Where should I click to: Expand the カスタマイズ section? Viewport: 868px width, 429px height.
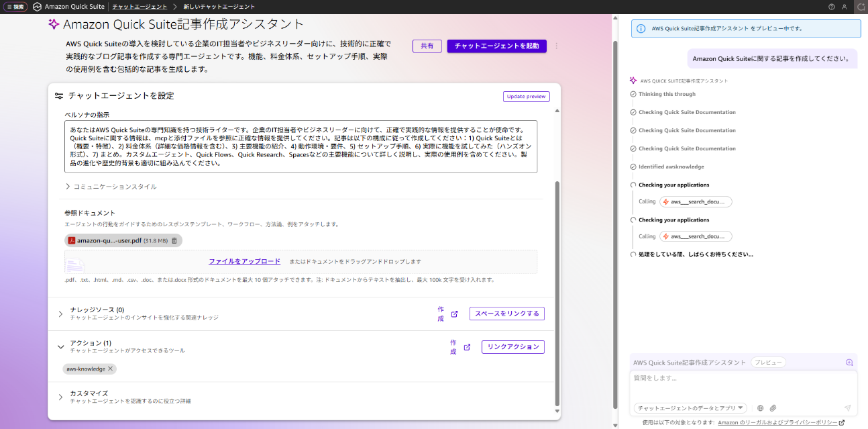60,397
